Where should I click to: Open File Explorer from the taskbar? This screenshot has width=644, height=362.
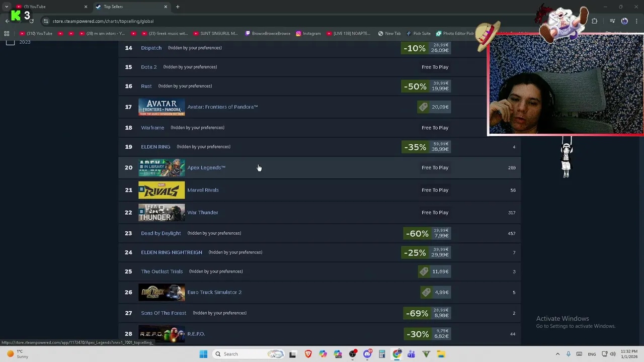441,354
